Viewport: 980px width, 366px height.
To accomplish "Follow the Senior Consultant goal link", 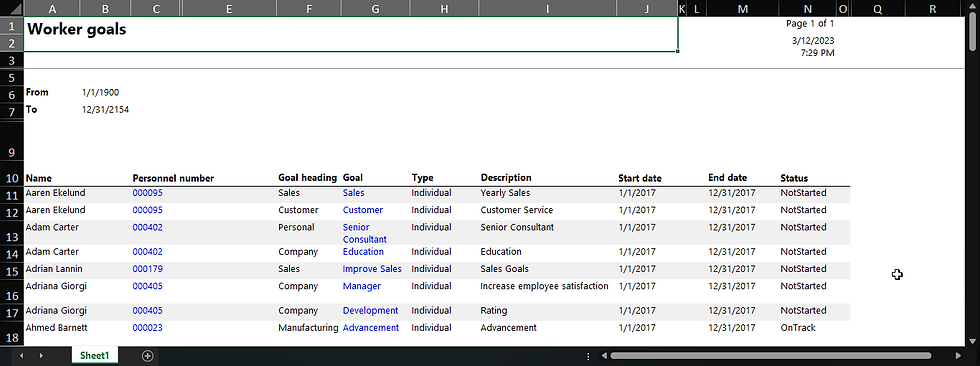I will pyautogui.click(x=365, y=233).
